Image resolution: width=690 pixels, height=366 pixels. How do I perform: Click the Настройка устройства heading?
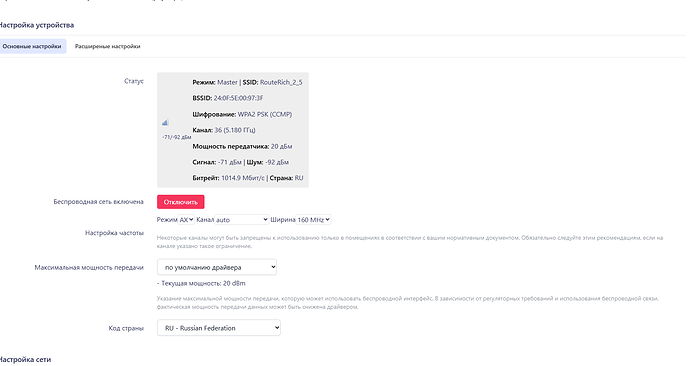pyautogui.click(x=37, y=25)
